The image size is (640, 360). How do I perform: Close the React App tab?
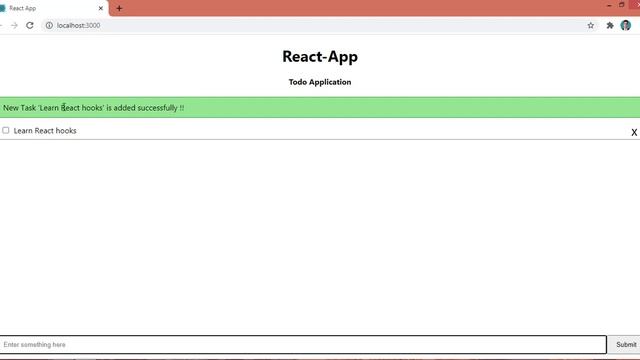[101, 8]
